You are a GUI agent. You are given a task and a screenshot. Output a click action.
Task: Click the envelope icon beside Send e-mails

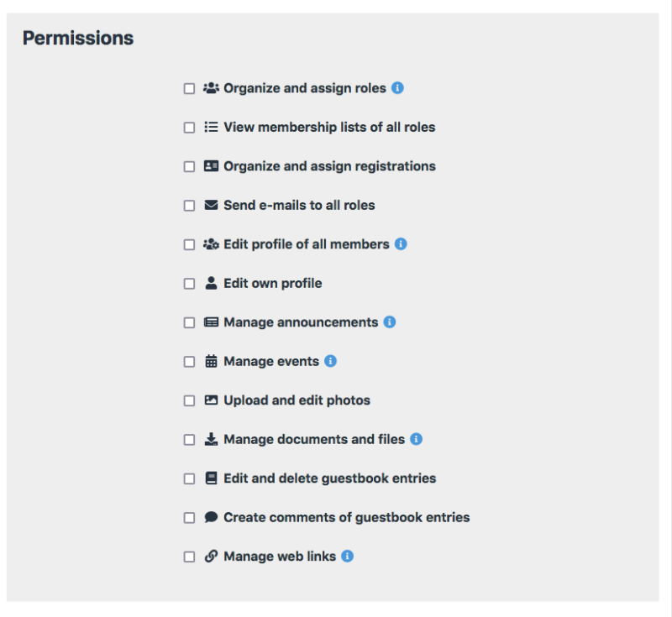click(x=210, y=205)
